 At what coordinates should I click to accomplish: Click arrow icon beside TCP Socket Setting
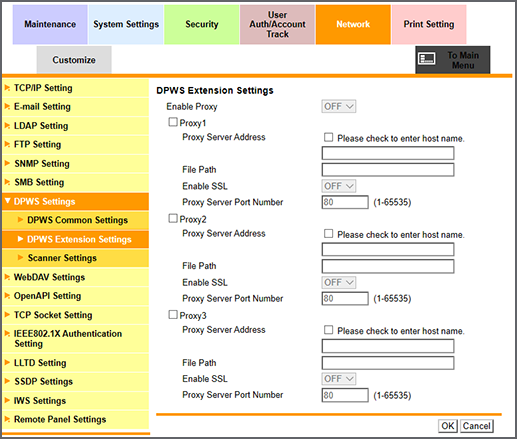point(7,315)
